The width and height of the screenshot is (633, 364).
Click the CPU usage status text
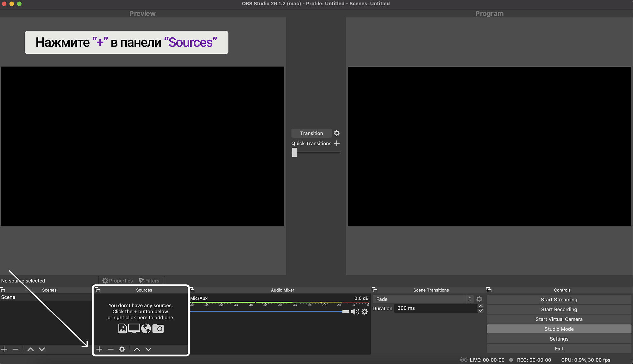click(x=586, y=360)
